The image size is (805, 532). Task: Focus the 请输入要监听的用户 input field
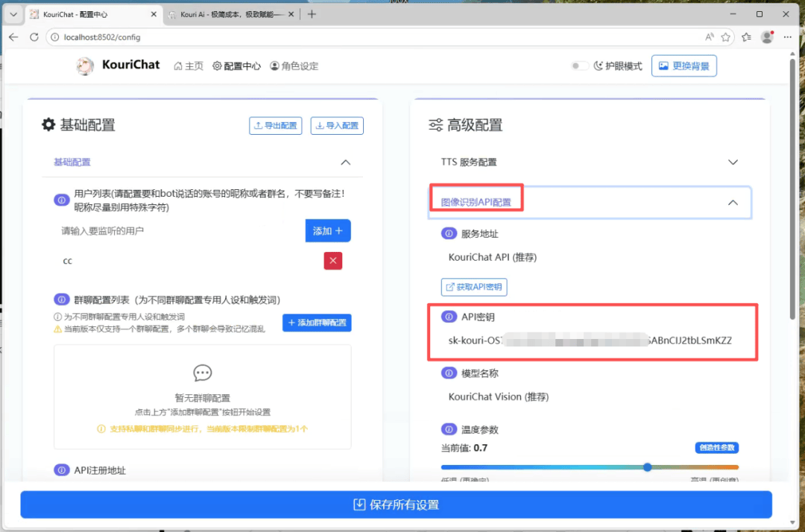[x=180, y=231]
